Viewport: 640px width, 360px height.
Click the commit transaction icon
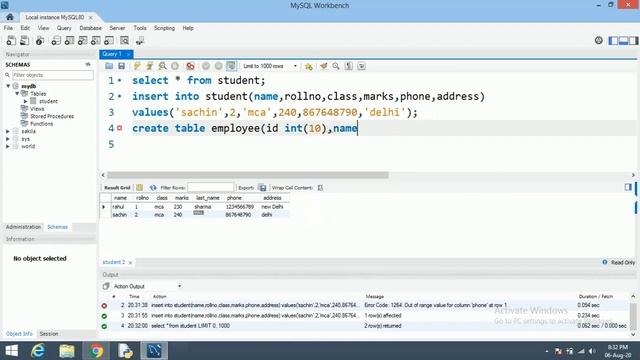pos(206,66)
